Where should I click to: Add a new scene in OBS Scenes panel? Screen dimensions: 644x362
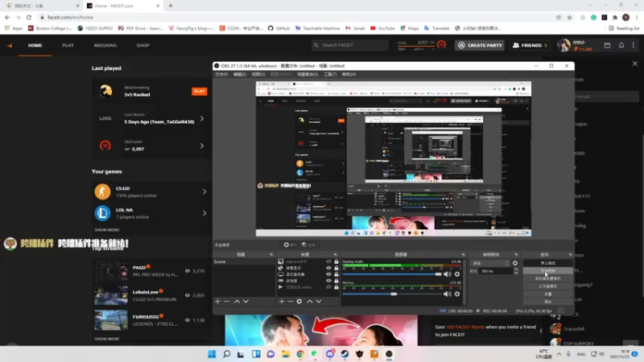pos(217,301)
